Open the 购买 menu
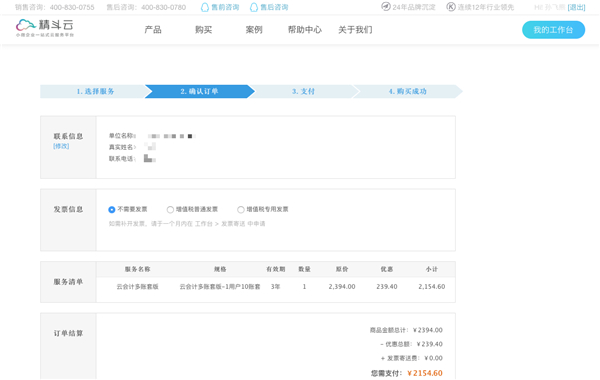The height and width of the screenshot is (380, 600). point(204,30)
